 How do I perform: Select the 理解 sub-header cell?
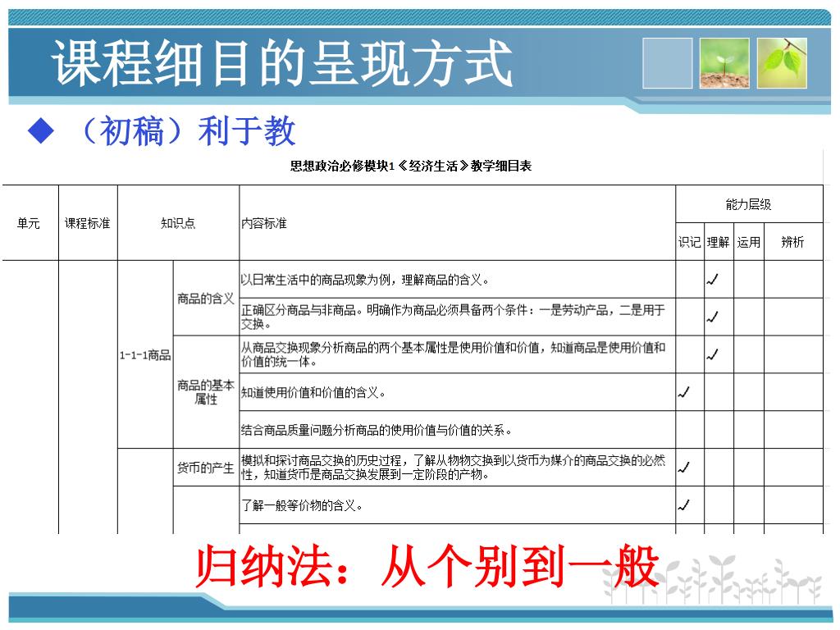(x=719, y=242)
